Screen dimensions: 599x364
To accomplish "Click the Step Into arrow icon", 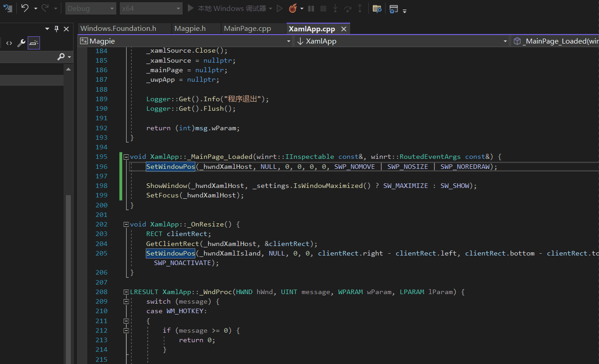I will point(336,8).
